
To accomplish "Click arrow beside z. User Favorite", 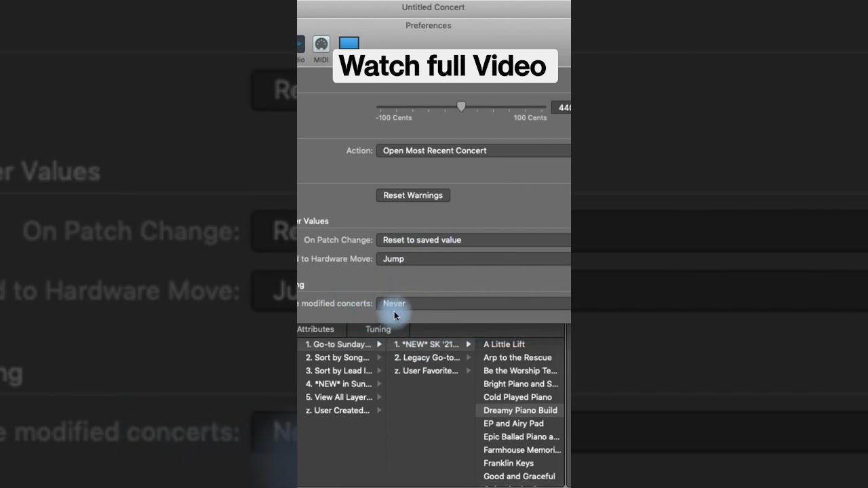I will coord(468,371).
